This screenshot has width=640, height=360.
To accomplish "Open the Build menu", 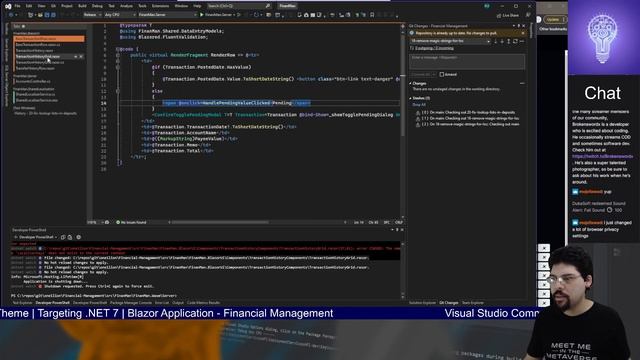I will pyautogui.click(x=82, y=6).
